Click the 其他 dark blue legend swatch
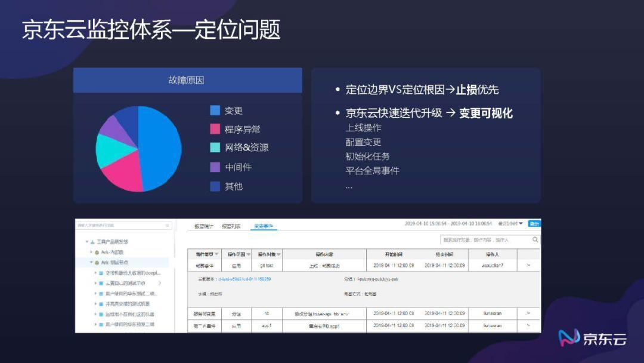The height and width of the screenshot is (363, 644). pyautogui.click(x=215, y=186)
